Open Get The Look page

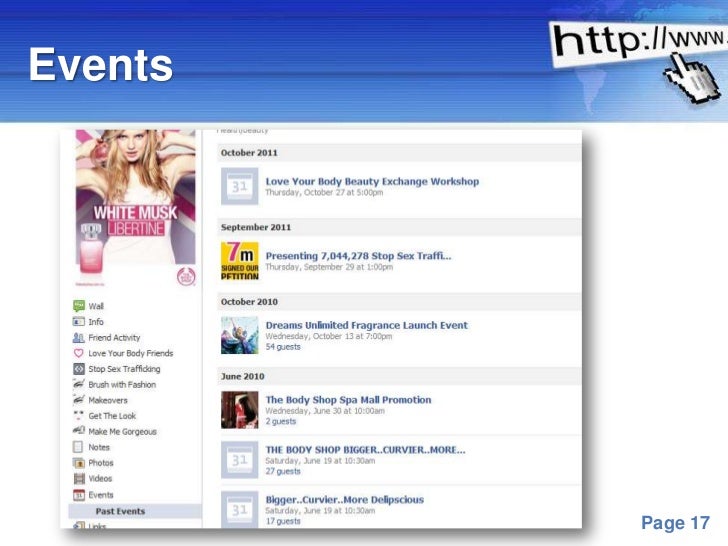coord(112,416)
